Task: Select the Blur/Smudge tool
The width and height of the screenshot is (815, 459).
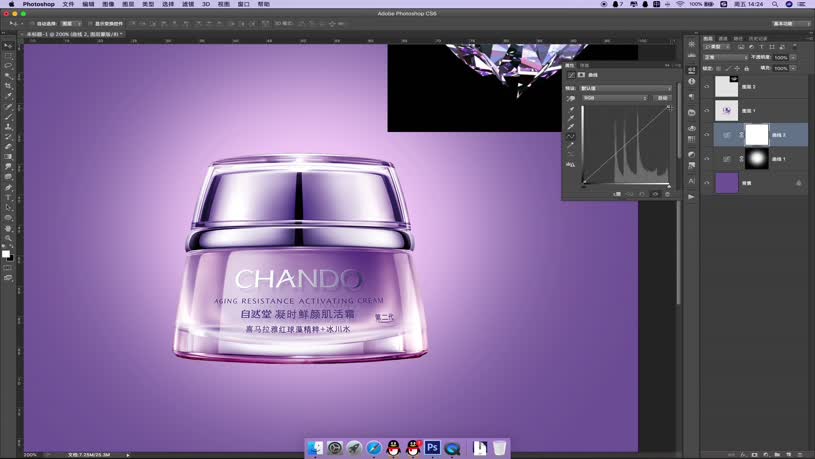Action: point(8,167)
